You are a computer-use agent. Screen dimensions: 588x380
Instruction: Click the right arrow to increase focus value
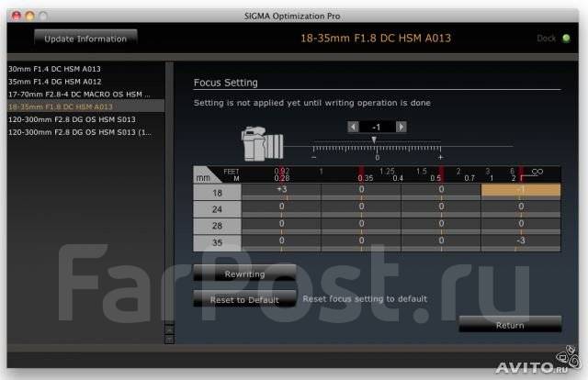[401, 127]
